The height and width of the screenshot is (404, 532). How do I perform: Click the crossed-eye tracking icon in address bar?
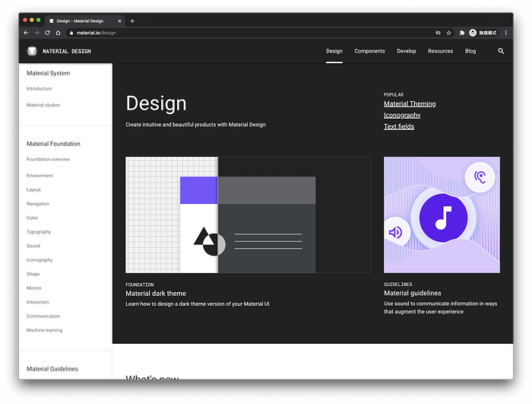point(438,33)
